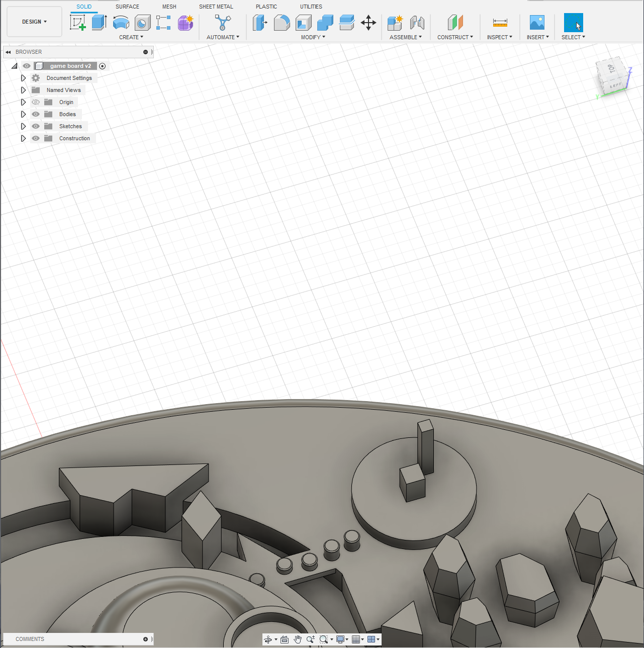Click the Measure tool icon
The image size is (644, 648).
pyautogui.click(x=500, y=23)
